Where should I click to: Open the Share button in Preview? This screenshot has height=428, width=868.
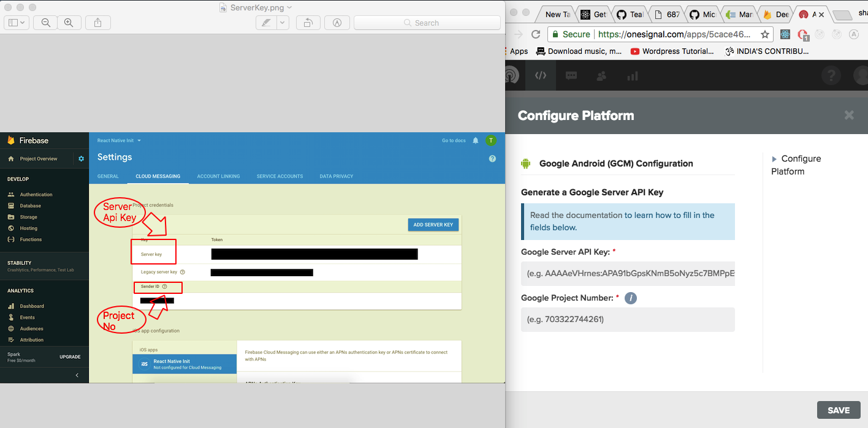pos(98,23)
